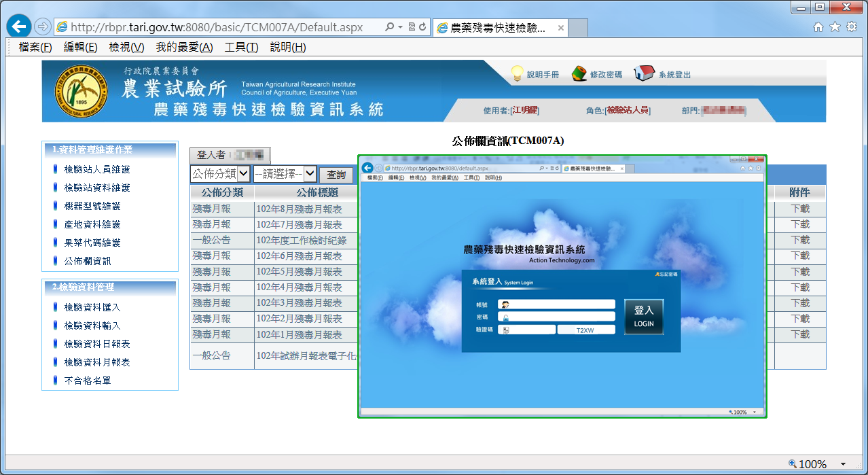This screenshot has height=475, width=868.
Task: Open browser home page icon
Action: click(x=818, y=27)
